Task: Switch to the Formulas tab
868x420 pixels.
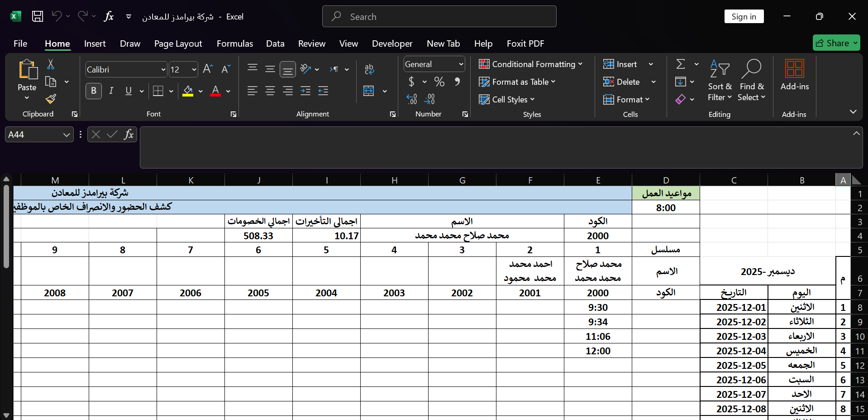Action: coord(234,43)
